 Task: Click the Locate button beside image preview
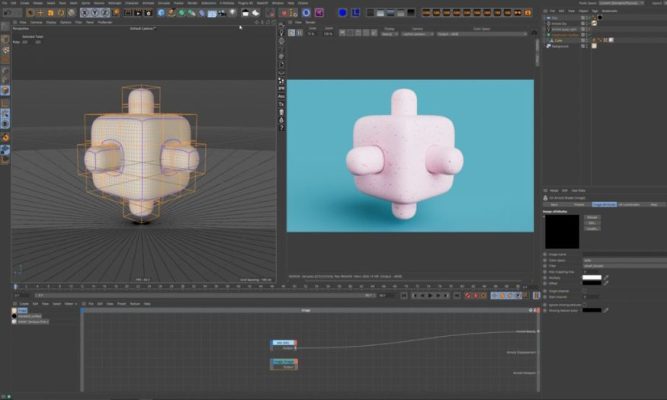[592, 229]
